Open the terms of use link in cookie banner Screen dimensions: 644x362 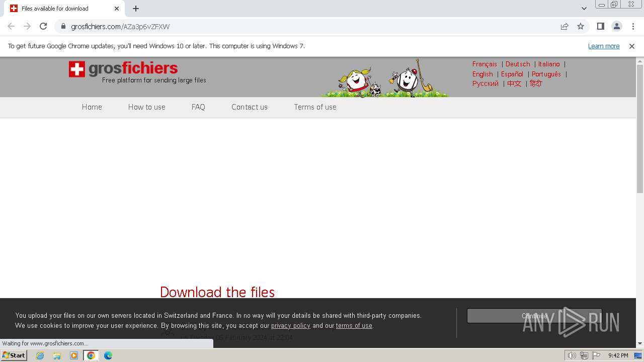354,326
